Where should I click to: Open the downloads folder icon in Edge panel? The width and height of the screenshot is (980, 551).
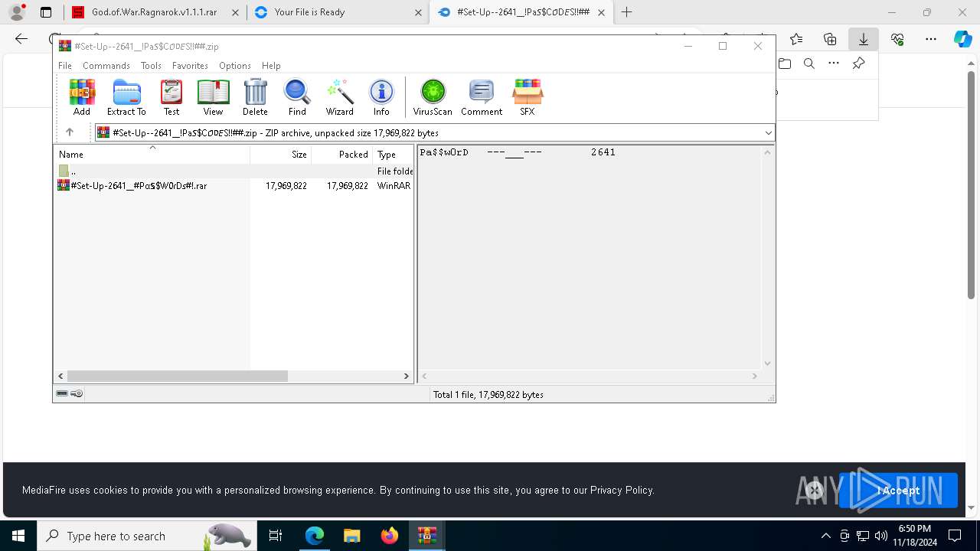click(785, 64)
